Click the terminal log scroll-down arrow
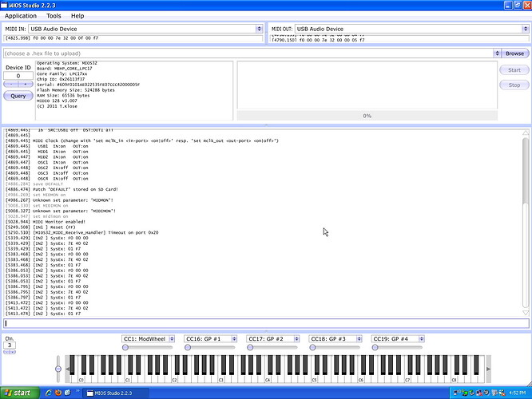The image size is (532, 399). 526,313
